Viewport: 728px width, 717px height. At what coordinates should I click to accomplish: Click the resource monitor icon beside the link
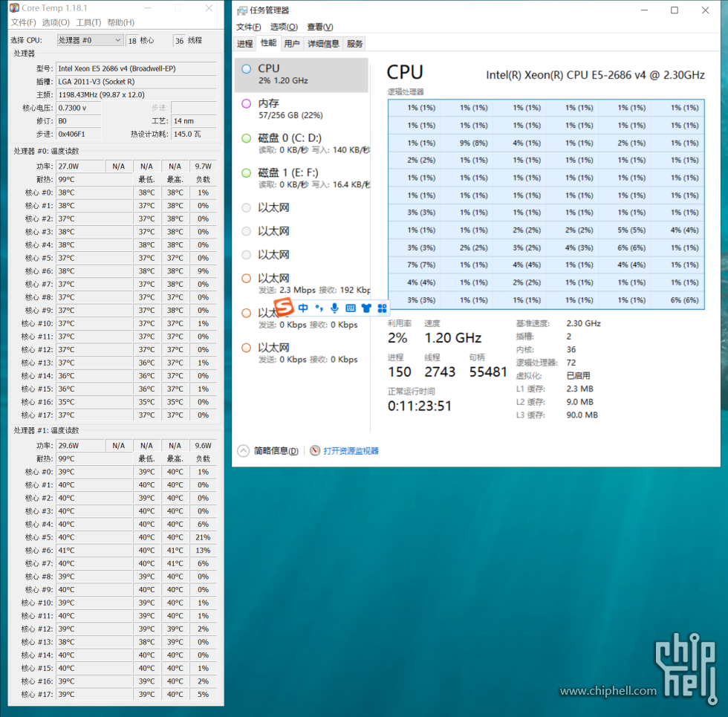coord(315,450)
